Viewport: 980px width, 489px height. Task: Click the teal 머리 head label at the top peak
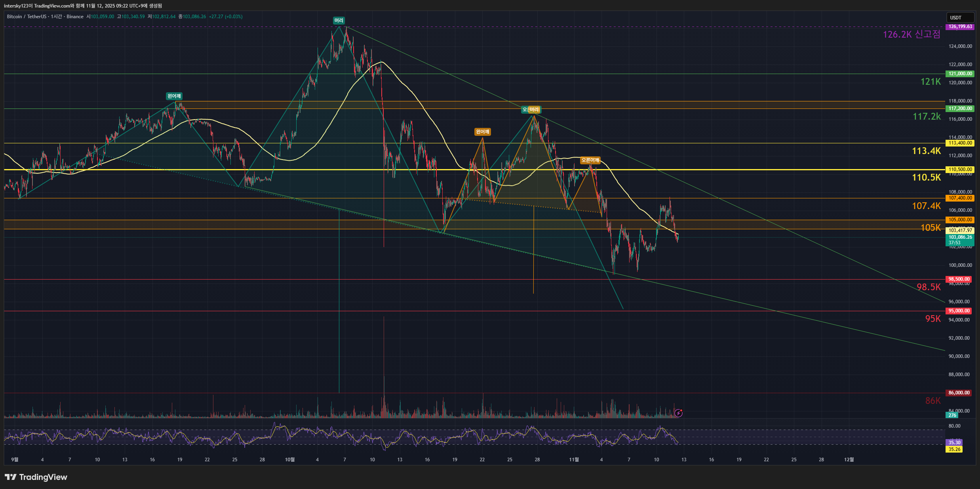(339, 21)
